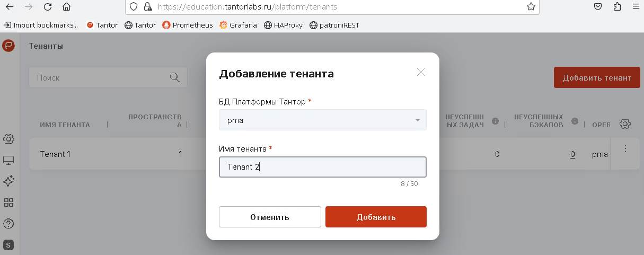Open the Tantor logo home icon
The height and width of the screenshot is (255, 644).
8,46
